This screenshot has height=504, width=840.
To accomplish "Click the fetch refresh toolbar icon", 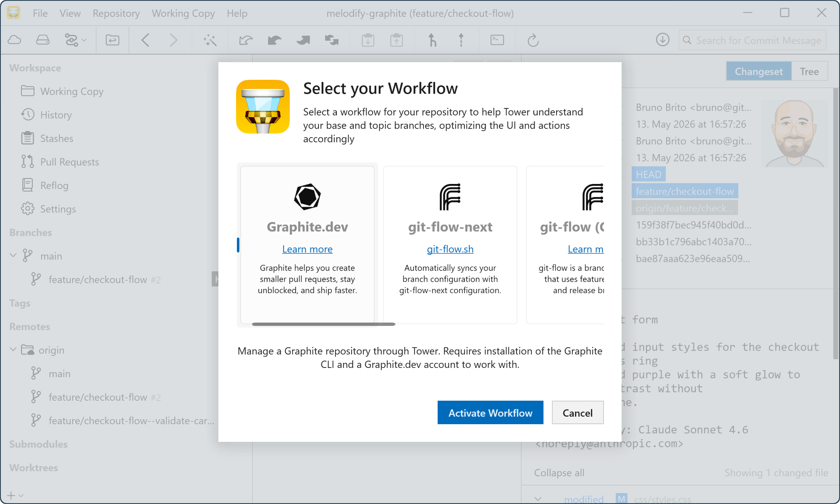I will [533, 40].
